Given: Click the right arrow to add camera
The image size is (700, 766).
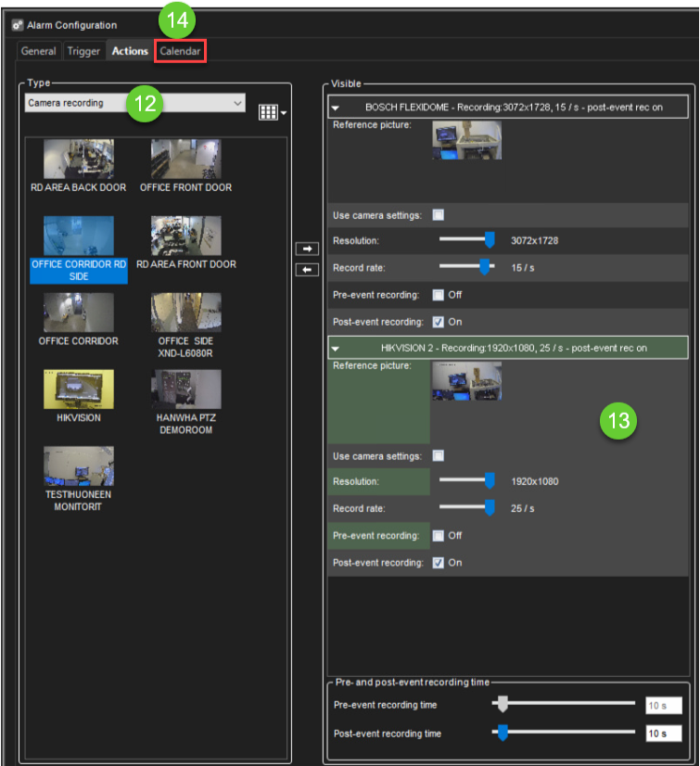Looking at the screenshot, I should click(305, 249).
